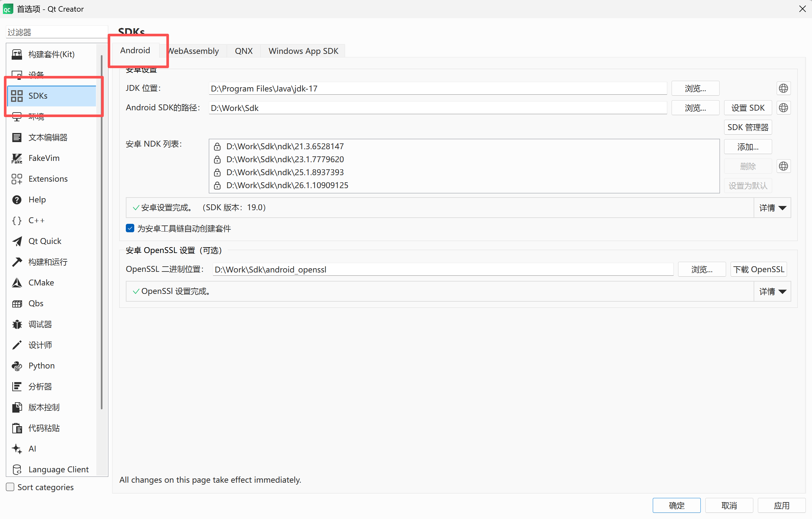Image resolution: width=812 pixels, height=519 pixels.
Task: Click the 下载 OpenSSL button
Action: pyautogui.click(x=758, y=270)
